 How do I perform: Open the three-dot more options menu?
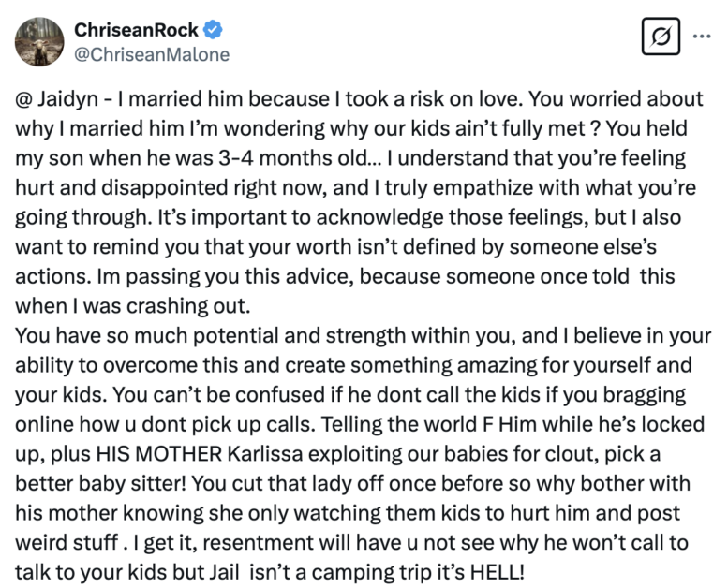702,37
